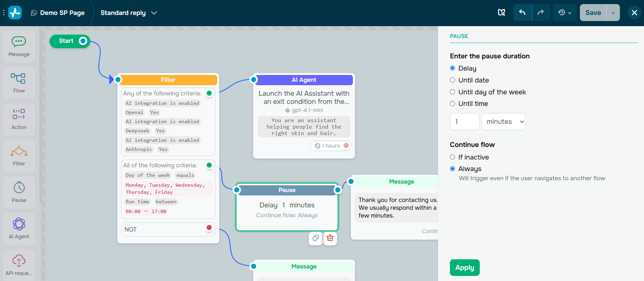Add a Filter block from the sidebar
This screenshot has height=281, width=644.
pos(19,156)
